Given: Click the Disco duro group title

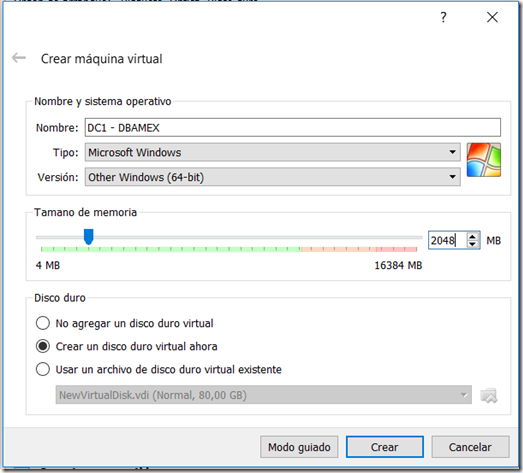Looking at the screenshot, I should point(60,298).
